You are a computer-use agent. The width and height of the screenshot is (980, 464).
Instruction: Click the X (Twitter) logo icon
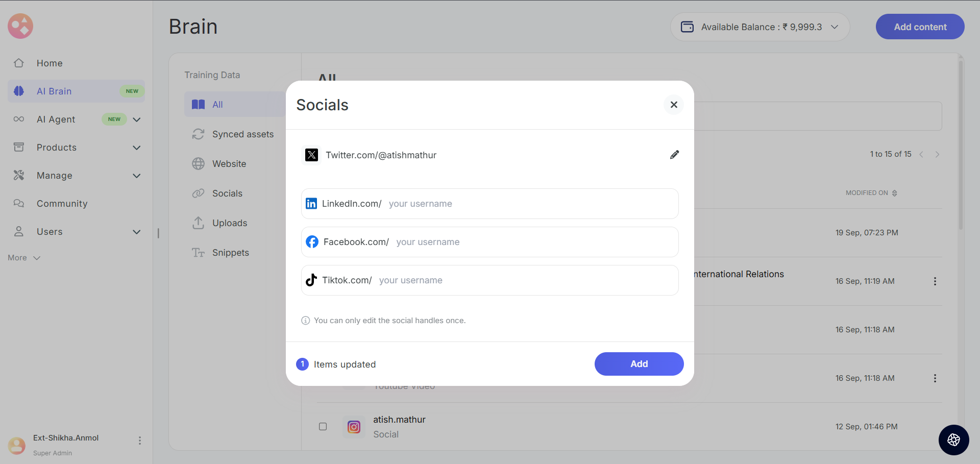point(311,155)
